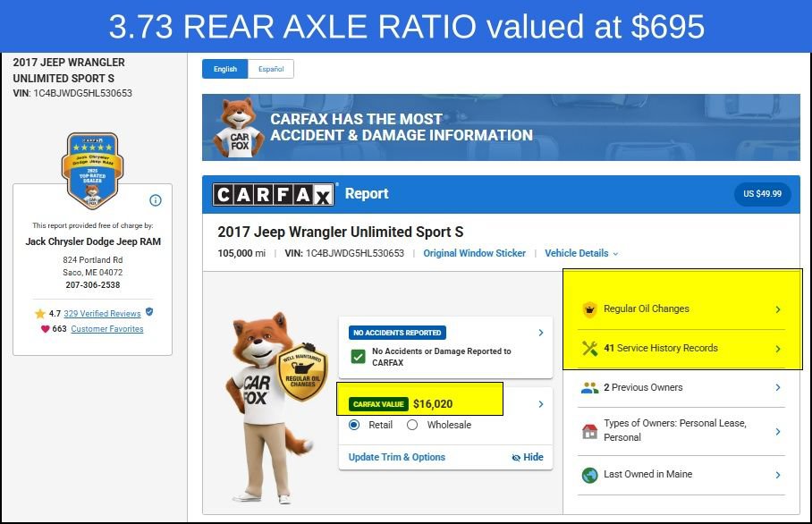Click the Jack Chrysler Dodge Jeep RAM name

[93, 241]
